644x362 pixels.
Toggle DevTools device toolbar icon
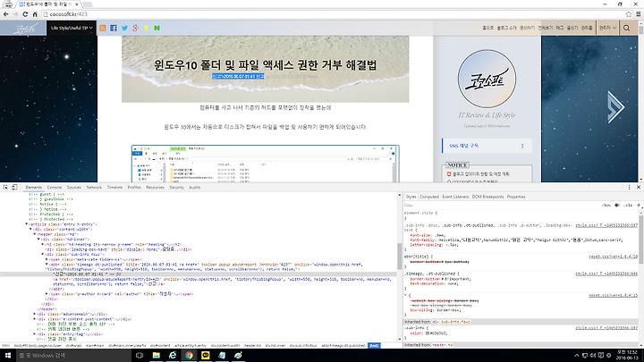(x=14, y=187)
